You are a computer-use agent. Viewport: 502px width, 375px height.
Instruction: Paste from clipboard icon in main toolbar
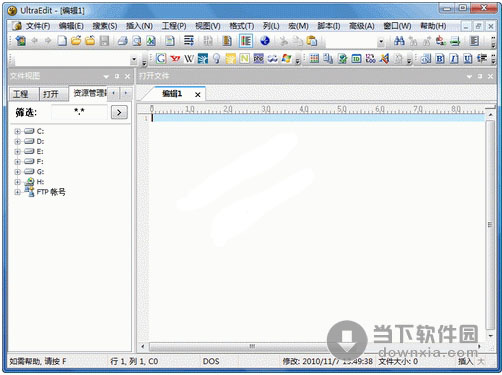312,41
